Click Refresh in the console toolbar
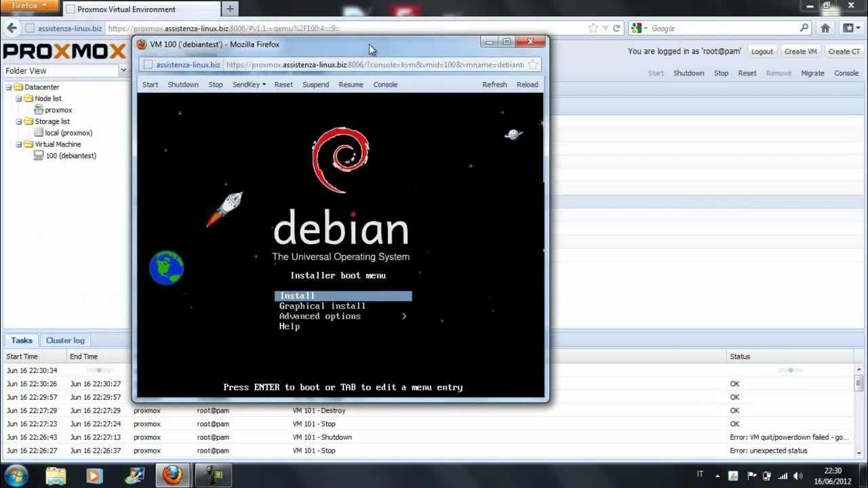Viewport: 868px width, 488px height. (494, 85)
